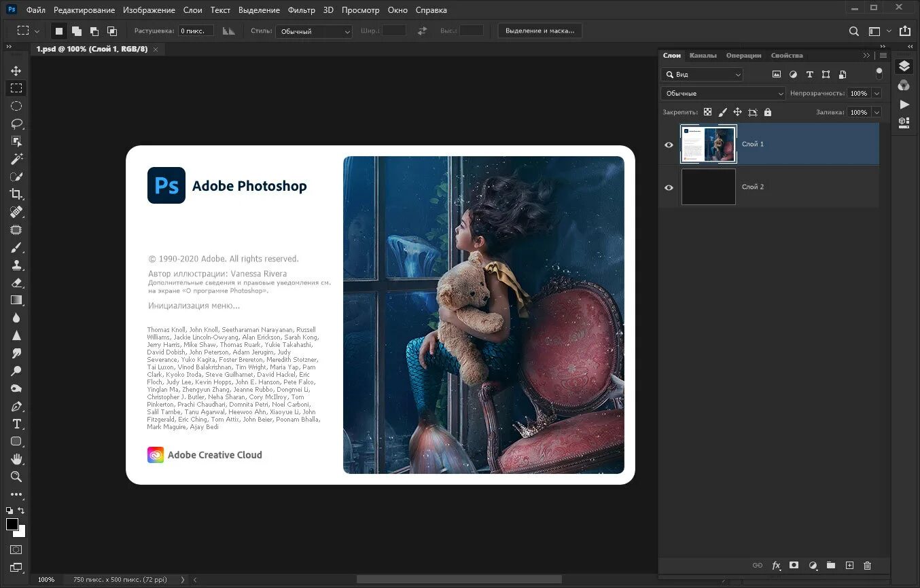Select the Eraser tool

[16, 282]
